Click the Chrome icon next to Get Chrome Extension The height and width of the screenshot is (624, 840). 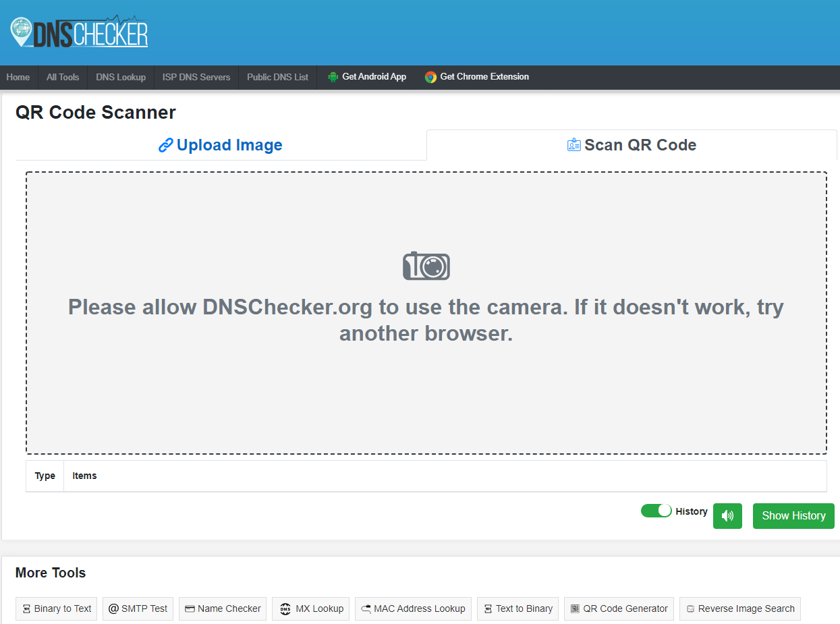[430, 76]
